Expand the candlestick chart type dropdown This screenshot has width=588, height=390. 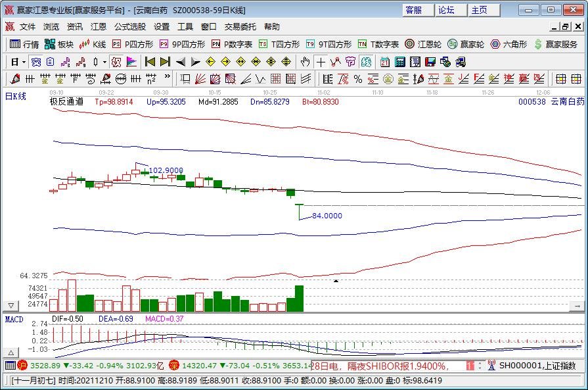pyautogui.click(x=105, y=62)
